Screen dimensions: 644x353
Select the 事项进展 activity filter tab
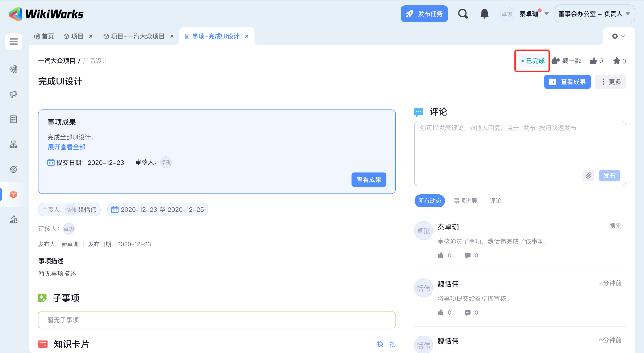[x=465, y=201]
